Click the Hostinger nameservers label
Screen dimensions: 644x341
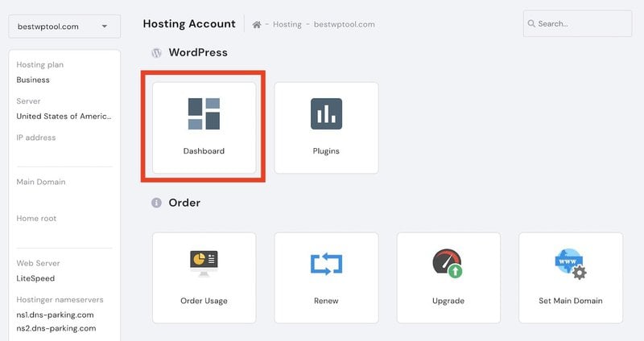tap(60, 300)
